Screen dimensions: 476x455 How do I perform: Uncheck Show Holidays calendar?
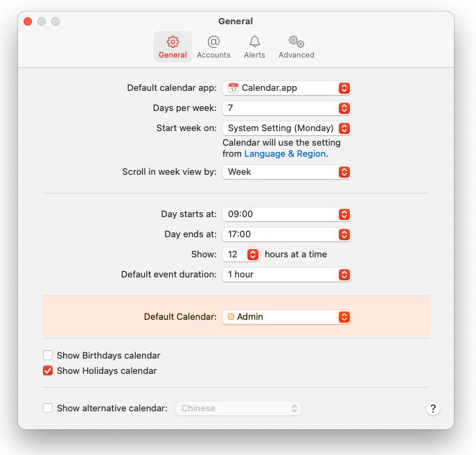pos(48,371)
